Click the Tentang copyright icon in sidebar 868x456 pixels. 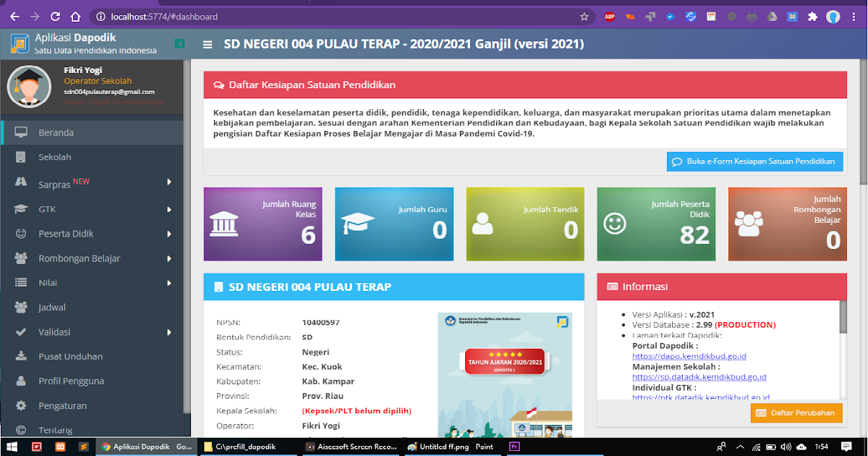pyautogui.click(x=21, y=430)
